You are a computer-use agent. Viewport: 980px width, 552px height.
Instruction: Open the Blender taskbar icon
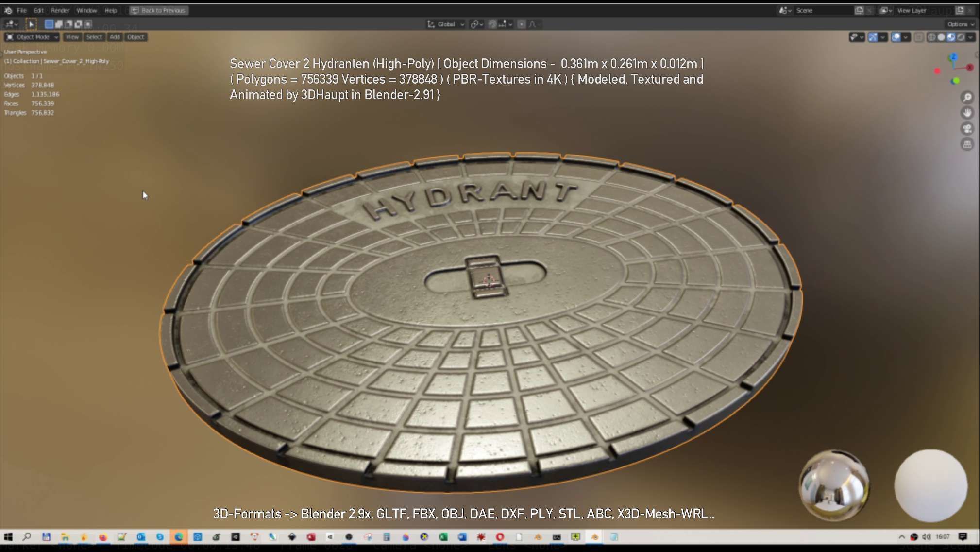[594, 537]
